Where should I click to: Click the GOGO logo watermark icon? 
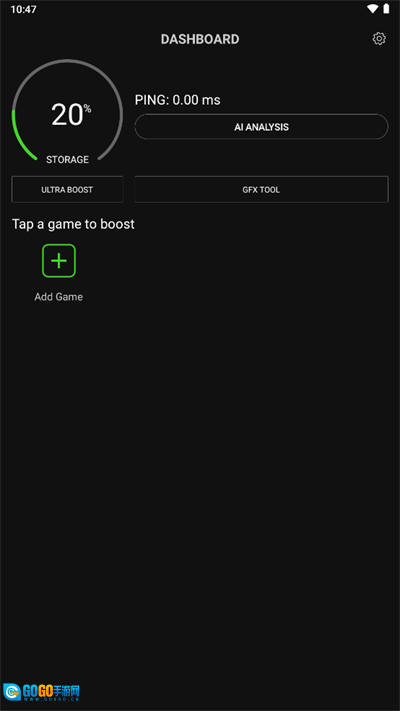[11, 692]
